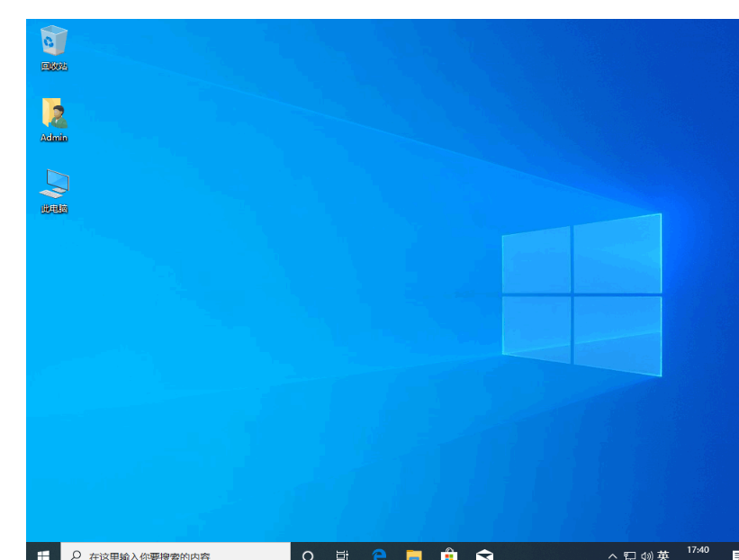Select the Recycle Bin (回收站) desktop icon
Viewport: 739px width, 560px height.
tap(54, 48)
